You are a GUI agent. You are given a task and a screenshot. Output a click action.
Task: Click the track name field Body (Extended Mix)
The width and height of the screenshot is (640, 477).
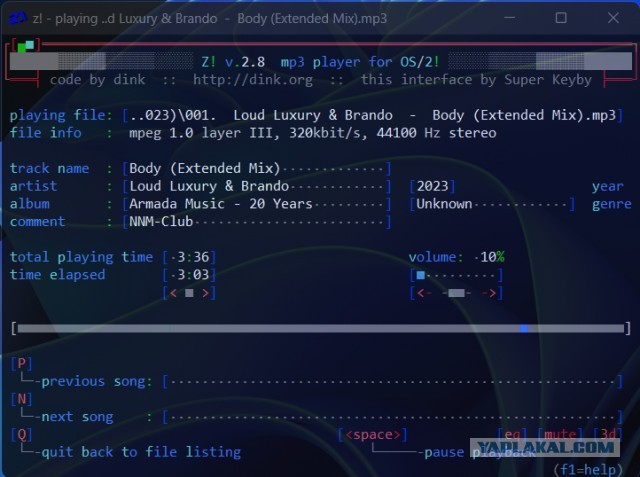pyautogui.click(x=256, y=168)
